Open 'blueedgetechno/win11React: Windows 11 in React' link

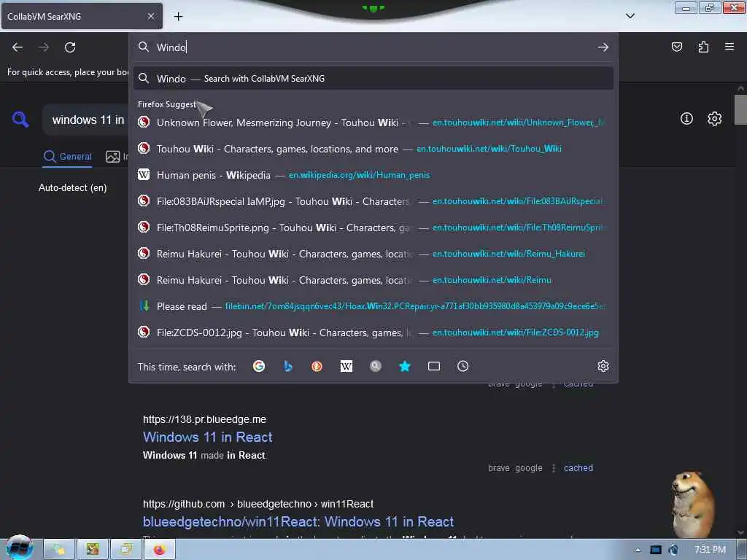298,521
